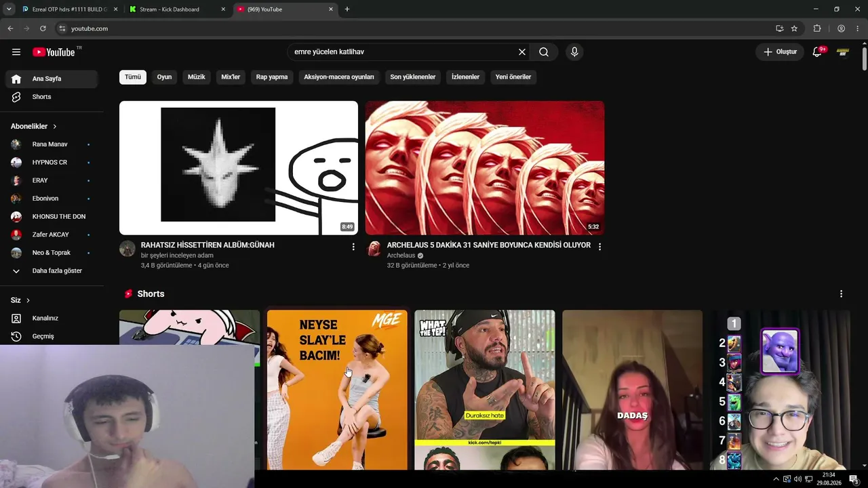Open the KHONSU THE DON subscription
868x488 pixels.
(52, 217)
